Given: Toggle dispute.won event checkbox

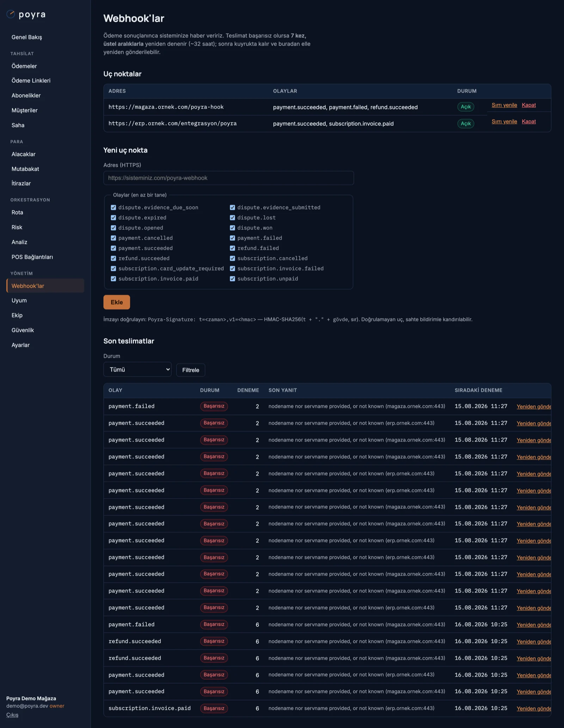Looking at the screenshot, I should 232,228.
